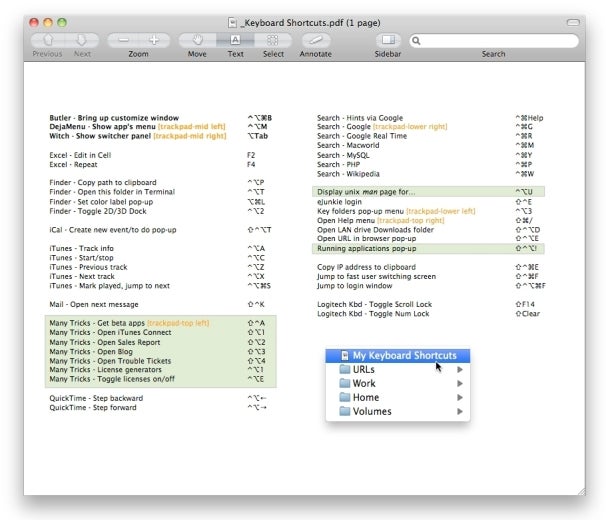Click 'QuickTime - Step forward' line
Screen dimensions: 606x520
[x=93, y=407]
